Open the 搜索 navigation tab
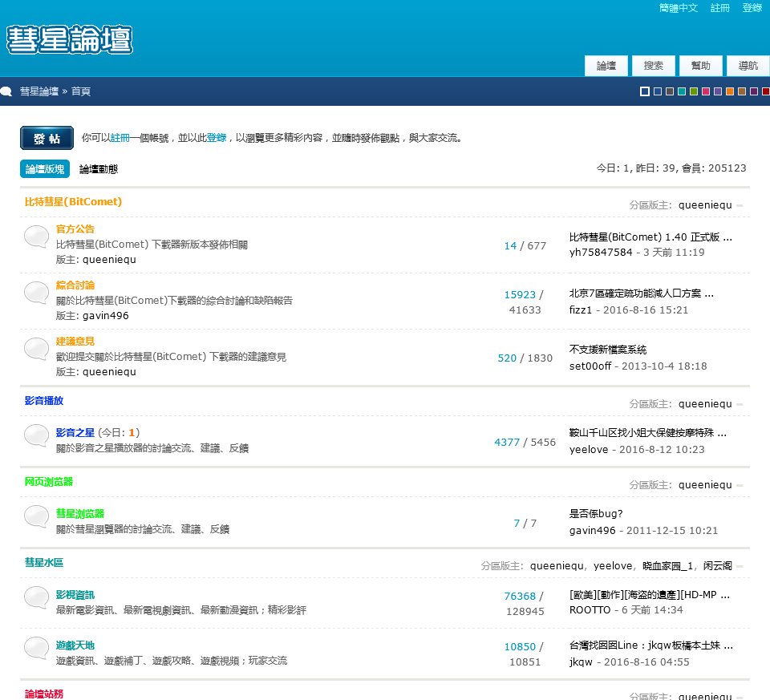The image size is (770, 700). (654, 66)
